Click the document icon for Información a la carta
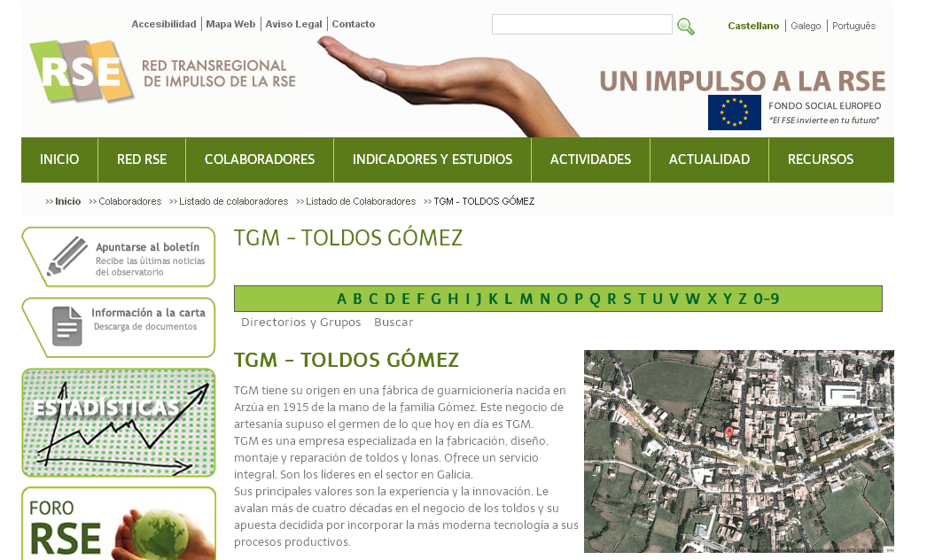 click(66, 326)
